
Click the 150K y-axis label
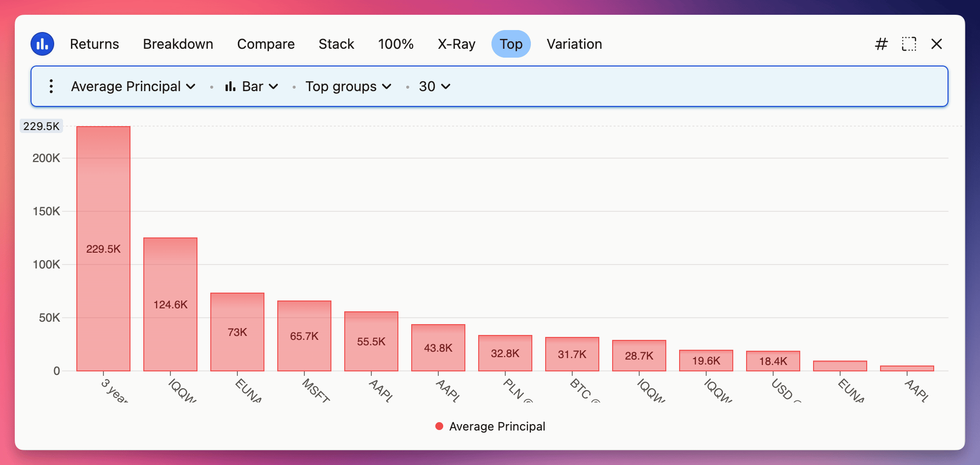pyautogui.click(x=46, y=211)
